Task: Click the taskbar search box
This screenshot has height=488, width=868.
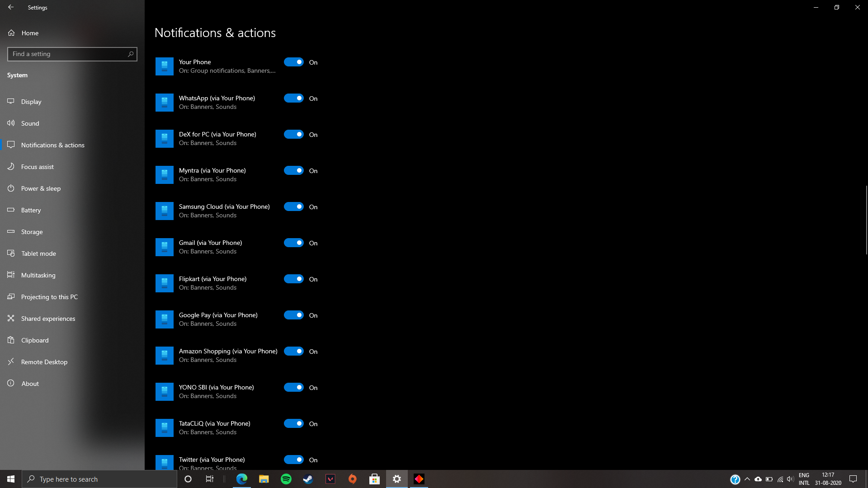Action: click(x=99, y=479)
